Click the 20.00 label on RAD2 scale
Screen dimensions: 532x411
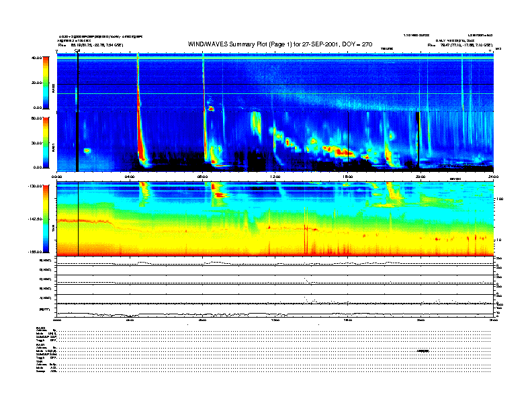[x=36, y=83]
